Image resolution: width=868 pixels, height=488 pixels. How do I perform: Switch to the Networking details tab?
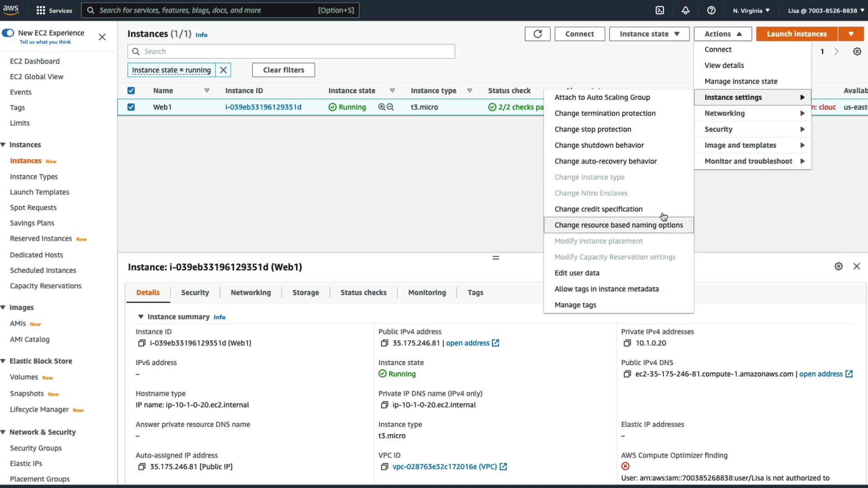[x=250, y=292]
